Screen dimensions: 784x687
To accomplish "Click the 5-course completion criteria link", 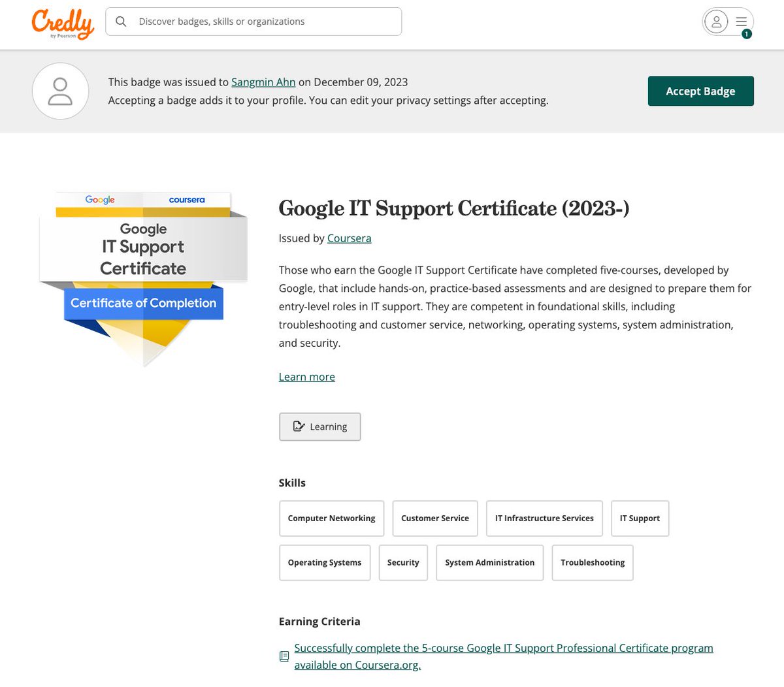I will coord(503,648).
